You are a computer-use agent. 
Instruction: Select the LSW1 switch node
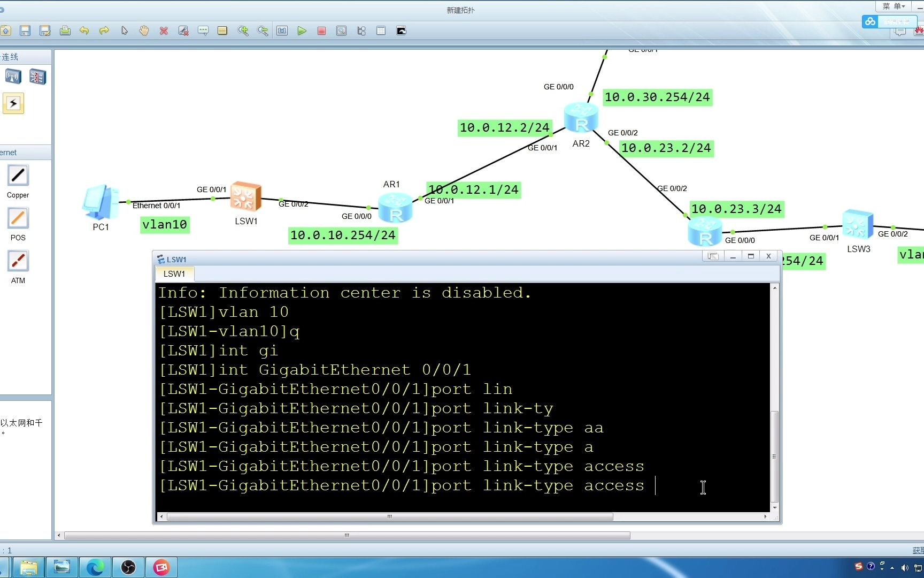click(x=246, y=198)
